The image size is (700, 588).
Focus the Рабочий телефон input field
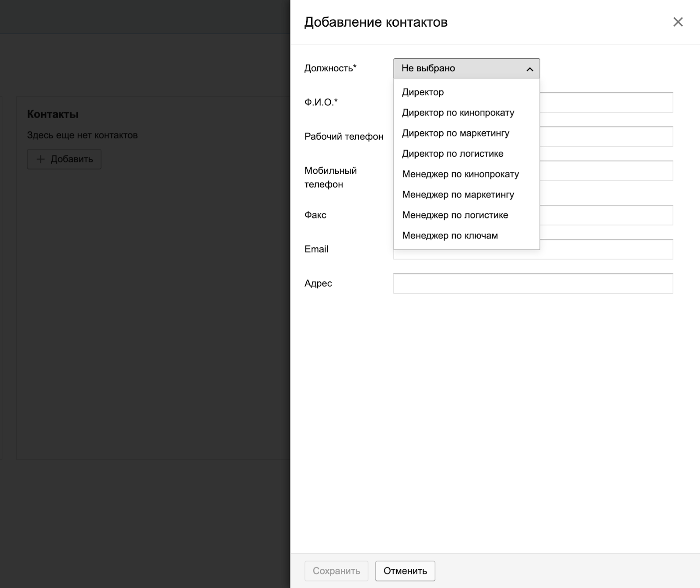click(606, 136)
